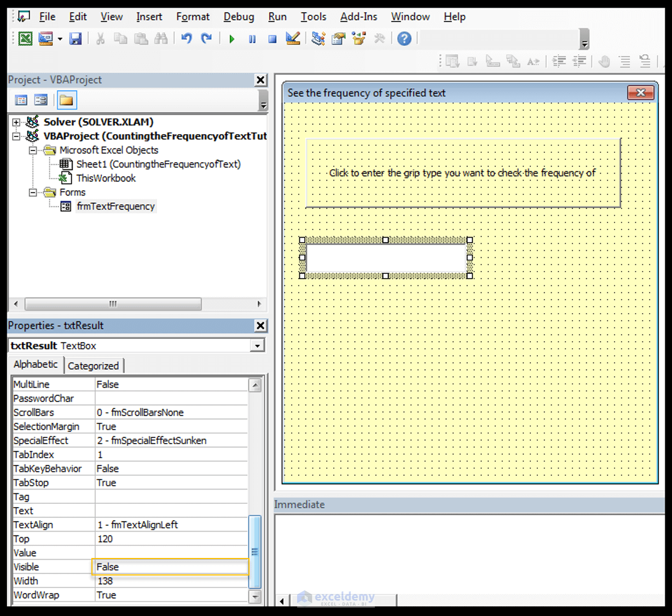Click Indent icon in Edit toolbar
This screenshot has width=672, height=616.
[x=559, y=61]
